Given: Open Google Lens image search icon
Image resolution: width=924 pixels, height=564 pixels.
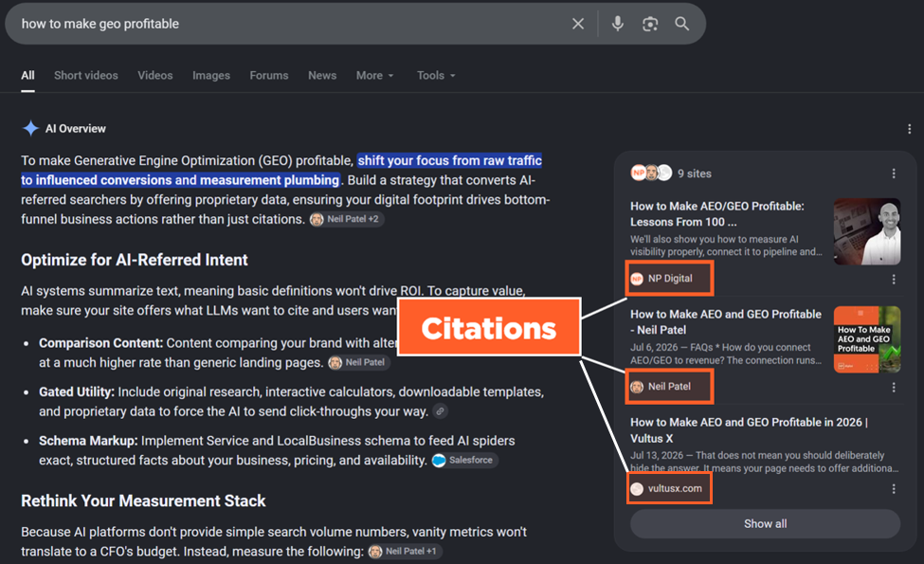Looking at the screenshot, I should (650, 24).
